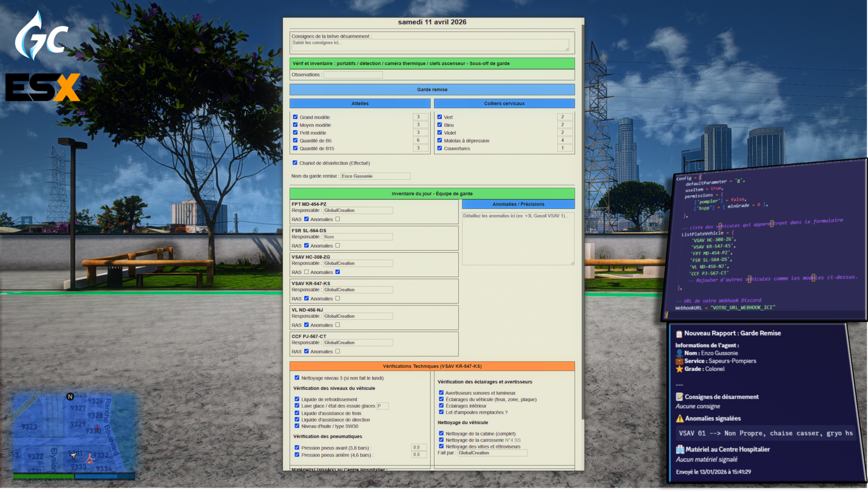This screenshot has height=492, width=868.
Task: Toggle the Violet collier checkbox
Action: click(440, 132)
